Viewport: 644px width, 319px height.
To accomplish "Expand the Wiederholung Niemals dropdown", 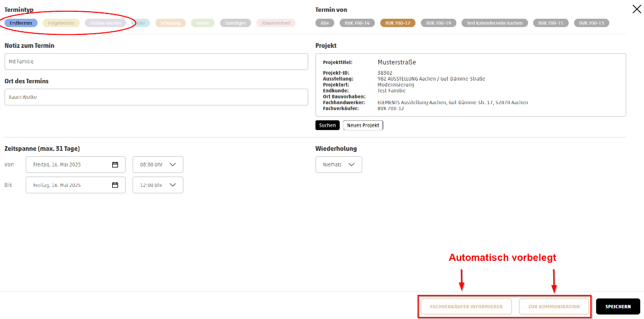I will 339,165.
